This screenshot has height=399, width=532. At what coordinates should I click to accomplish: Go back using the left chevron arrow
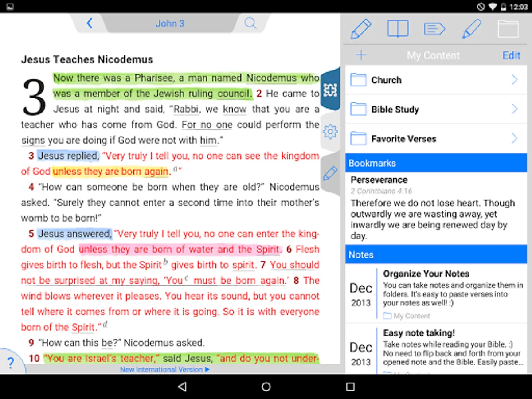(90, 23)
